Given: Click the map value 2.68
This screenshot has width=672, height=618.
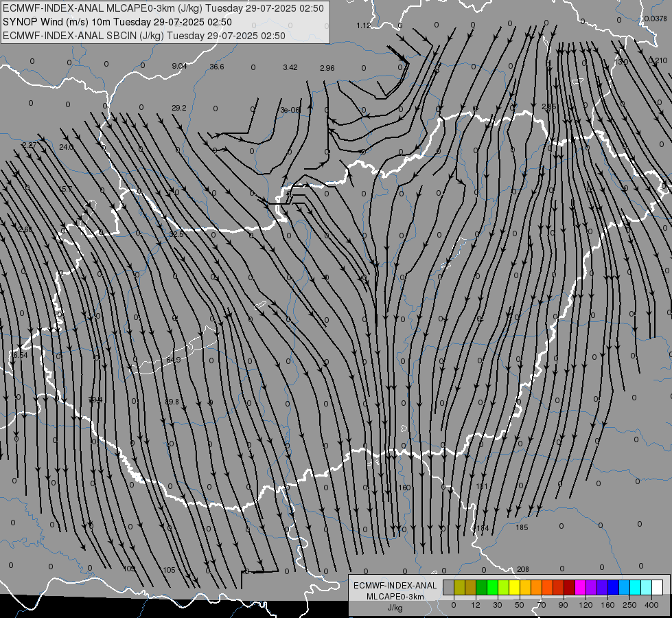Looking at the screenshot, I should click(x=25, y=229).
